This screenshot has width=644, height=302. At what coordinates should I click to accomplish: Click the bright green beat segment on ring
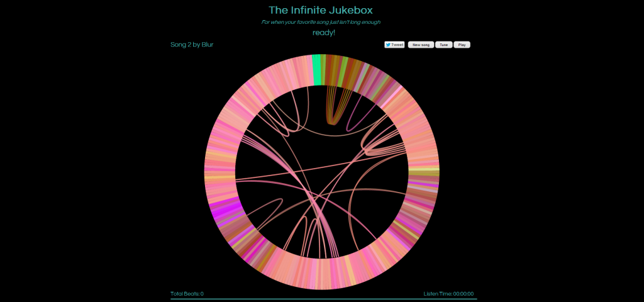point(316,69)
